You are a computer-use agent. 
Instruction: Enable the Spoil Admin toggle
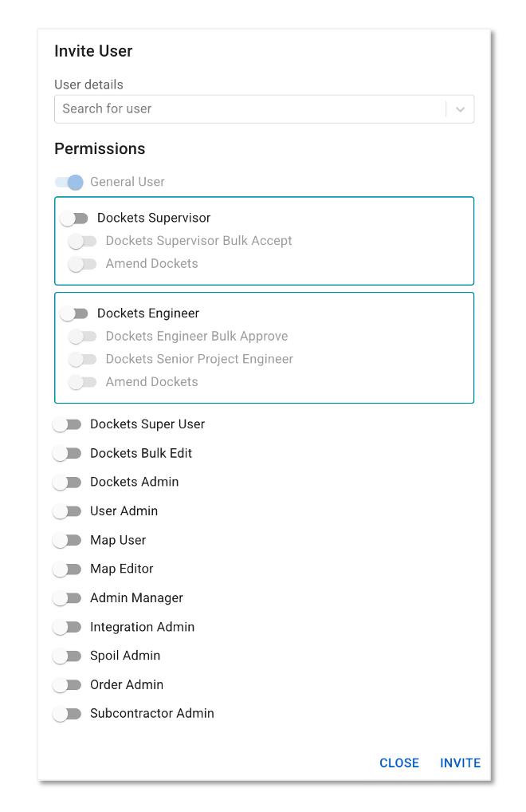click(67, 656)
